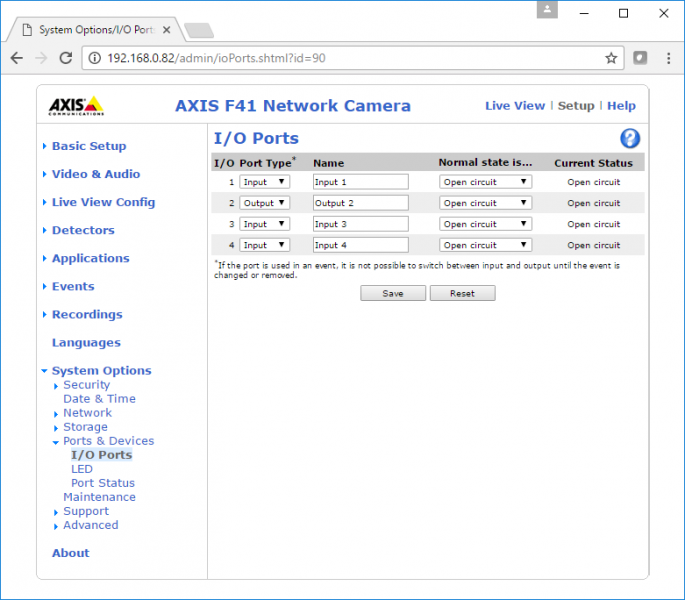Image resolution: width=685 pixels, height=600 pixels.
Task: Expand the Applications menu
Action: (90, 258)
